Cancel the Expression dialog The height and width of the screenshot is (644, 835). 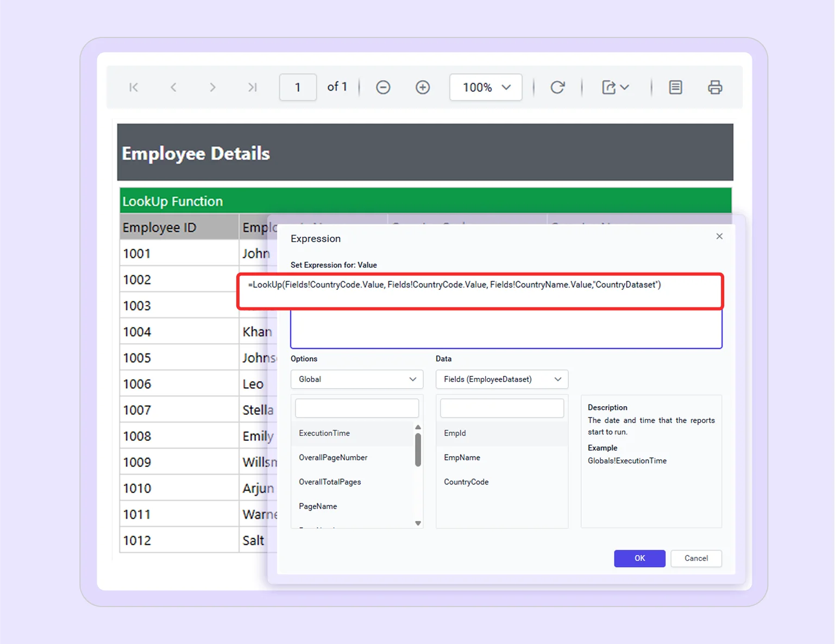click(696, 558)
